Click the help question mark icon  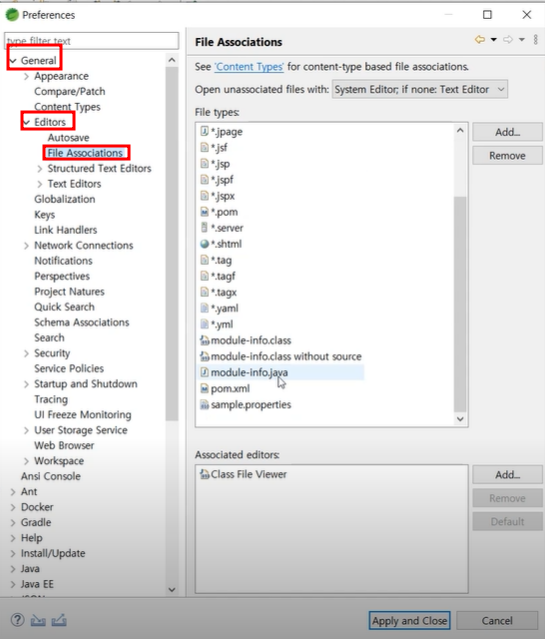(x=17, y=620)
